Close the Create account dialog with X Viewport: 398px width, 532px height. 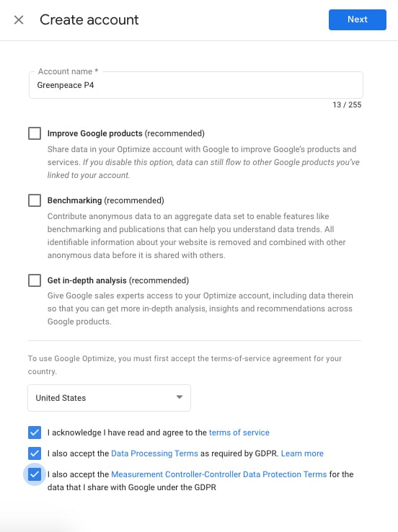coord(19,19)
